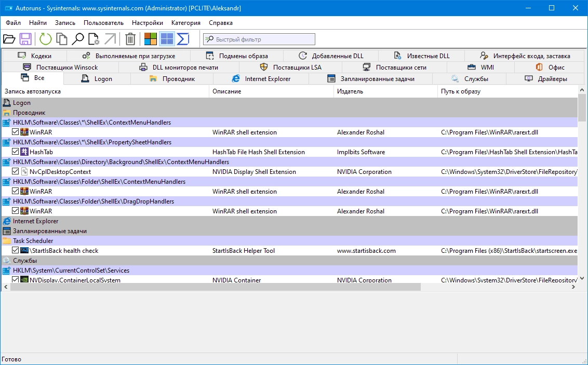Click the horizontal scrollbar left arrow
Viewport: 588px width, 365px height.
[6, 287]
